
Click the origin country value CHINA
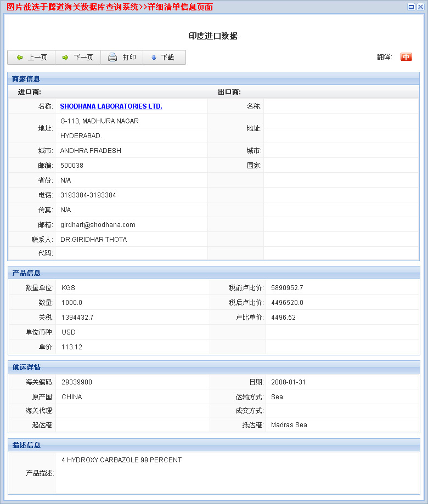pos(71,397)
